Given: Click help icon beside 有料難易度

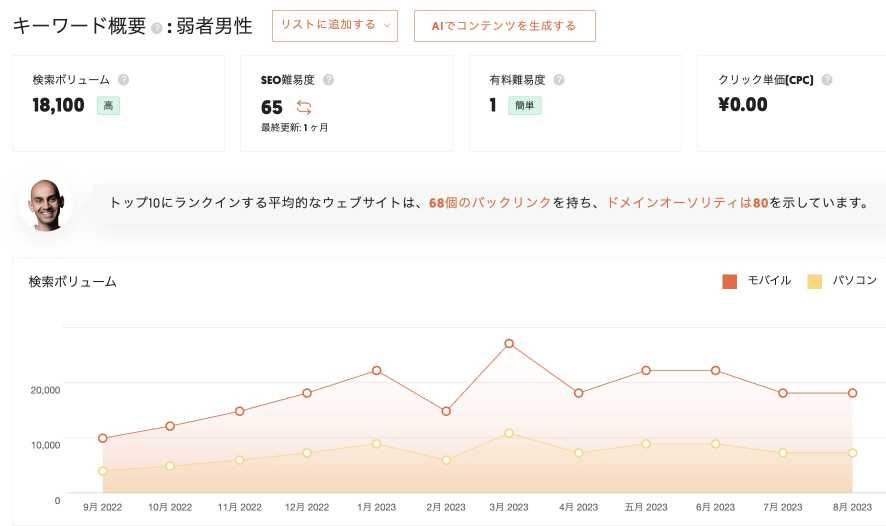Looking at the screenshot, I should point(559,80).
